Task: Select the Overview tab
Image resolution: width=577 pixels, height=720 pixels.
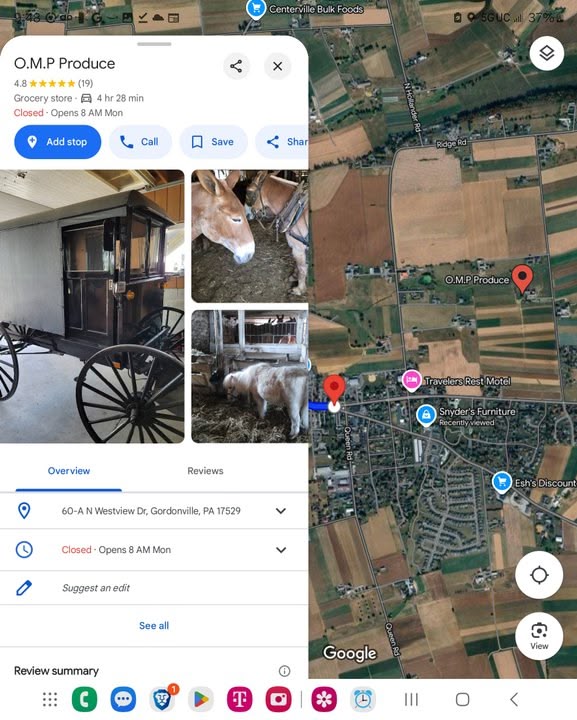Action: [69, 471]
